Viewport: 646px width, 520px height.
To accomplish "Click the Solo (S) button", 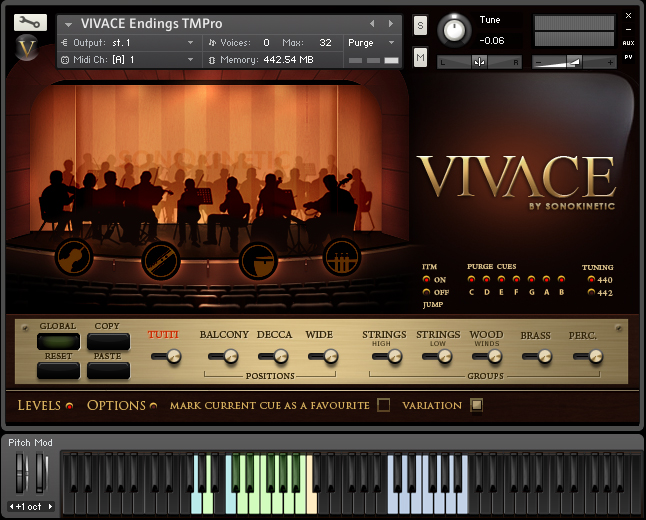I will [420, 24].
